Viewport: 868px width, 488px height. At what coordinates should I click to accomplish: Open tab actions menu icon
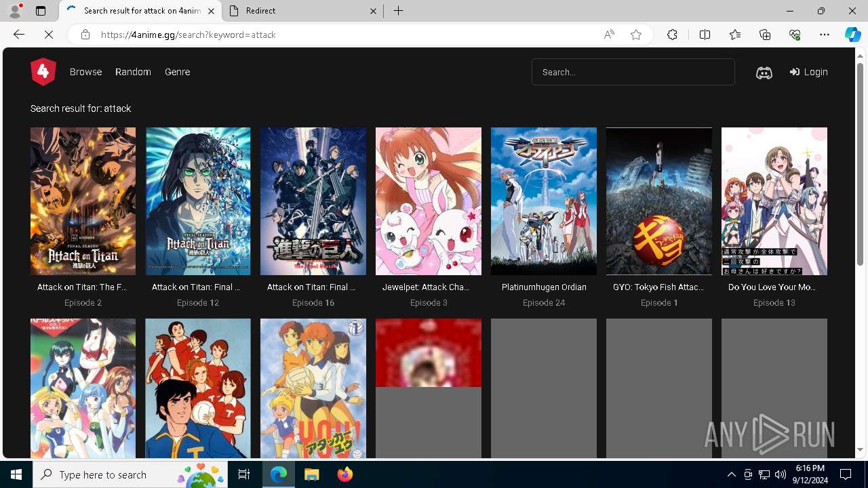pos(41,11)
